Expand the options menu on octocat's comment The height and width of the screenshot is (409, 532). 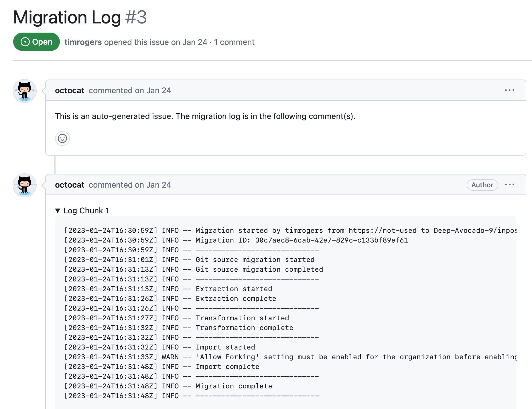[510, 90]
